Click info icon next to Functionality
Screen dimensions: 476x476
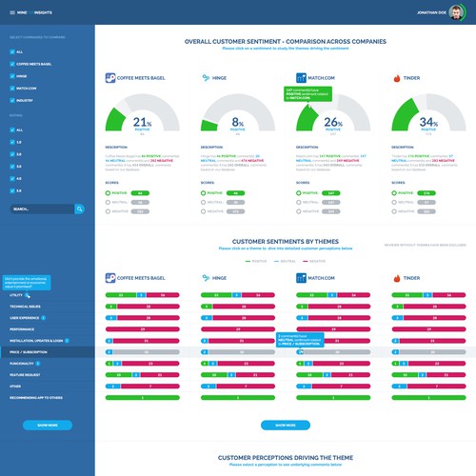(x=38, y=364)
